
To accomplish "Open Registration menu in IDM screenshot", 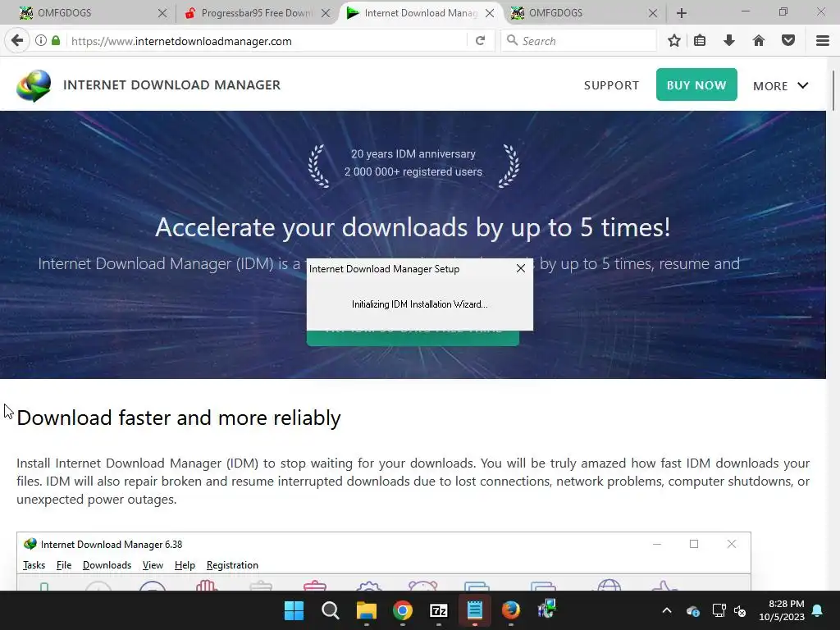I will click(232, 565).
